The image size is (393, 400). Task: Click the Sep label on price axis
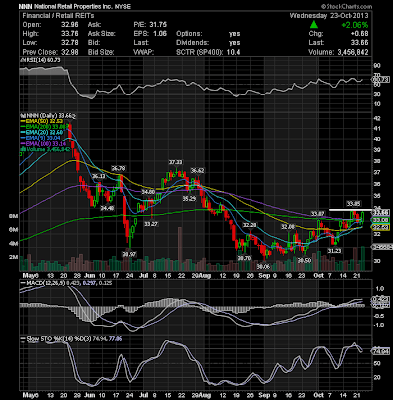coord(264,276)
